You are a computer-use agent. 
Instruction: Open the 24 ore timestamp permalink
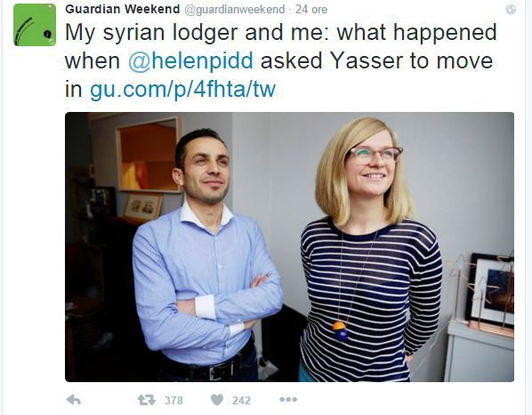pyautogui.click(x=311, y=10)
